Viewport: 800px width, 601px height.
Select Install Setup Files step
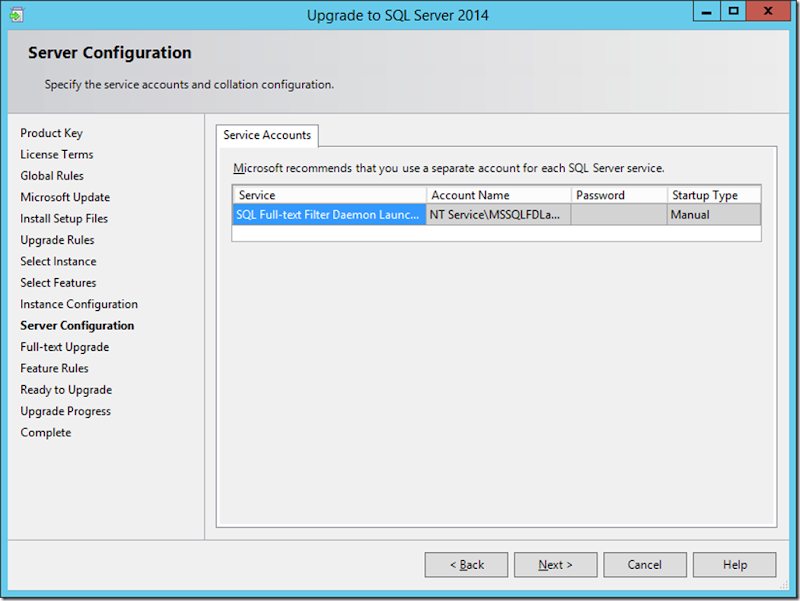64,219
